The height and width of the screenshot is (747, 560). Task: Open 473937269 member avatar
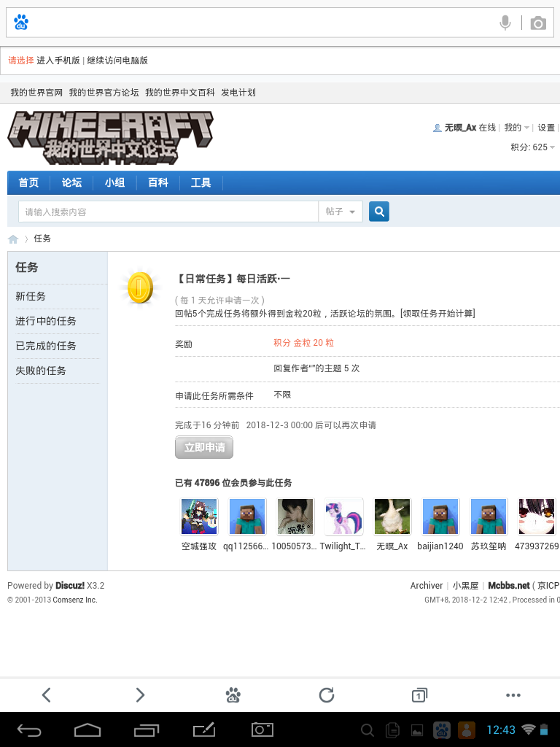click(x=537, y=516)
